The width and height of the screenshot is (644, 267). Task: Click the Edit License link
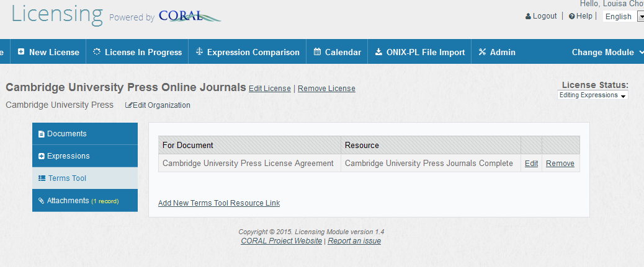[x=270, y=89]
